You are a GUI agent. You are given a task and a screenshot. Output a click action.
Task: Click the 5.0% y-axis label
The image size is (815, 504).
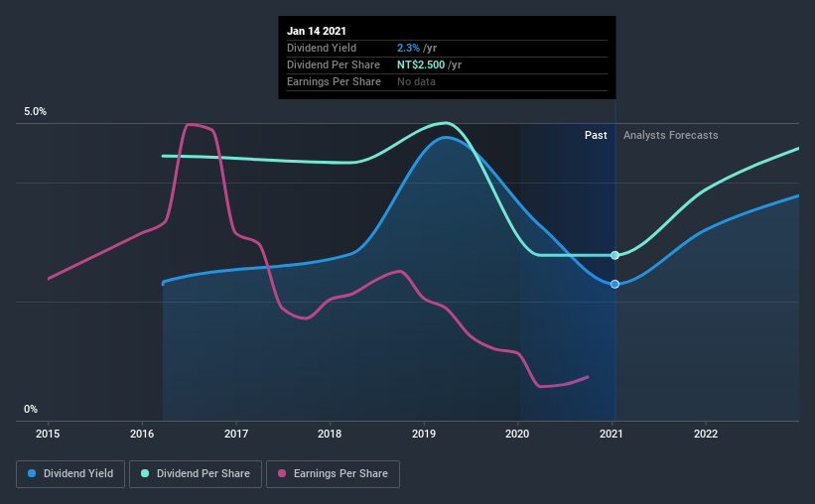coord(36,112)
